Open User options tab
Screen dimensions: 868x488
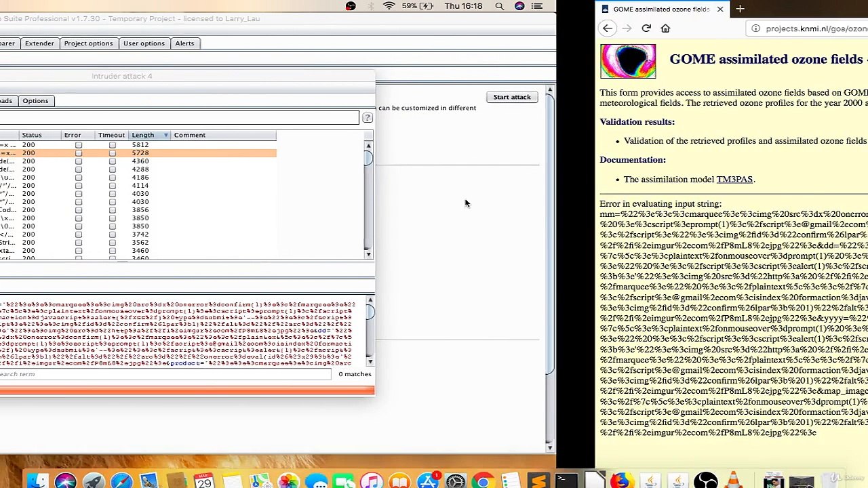(144, 43)
